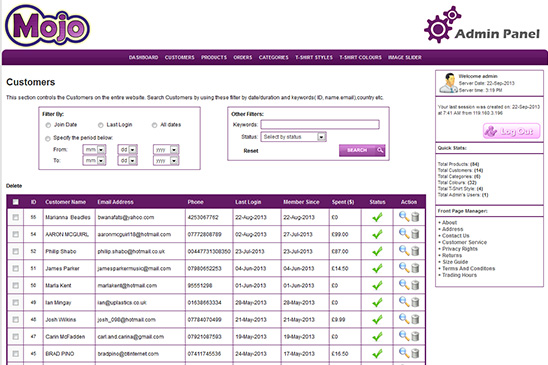The height and width of the screenshot is (365, 548).
Task: Open the To year dropdown
Action: click(x=166, y=160)
